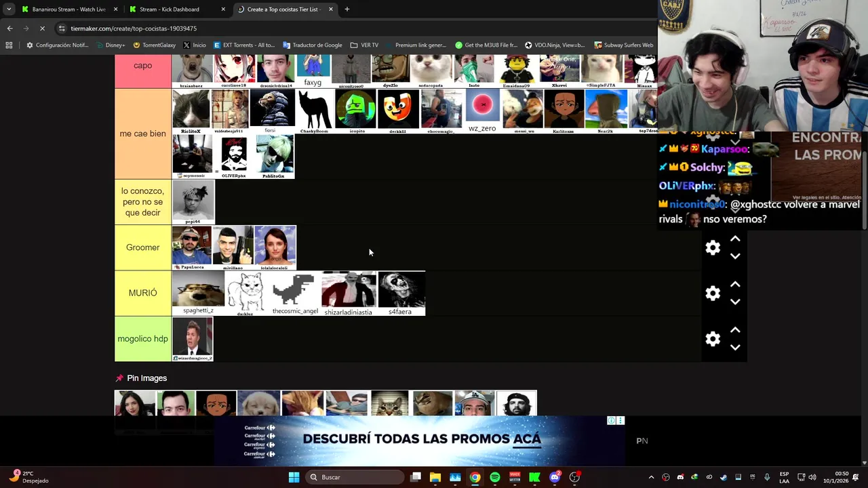868x488 pixels.
Task: Open VDO.Ninja bookmark
Action: 555,45
